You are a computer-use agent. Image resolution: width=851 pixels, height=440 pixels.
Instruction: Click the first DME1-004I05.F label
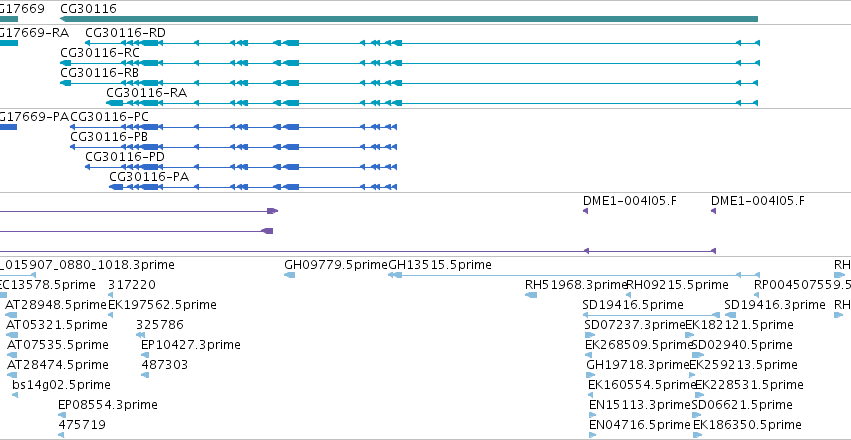point(630,201)
